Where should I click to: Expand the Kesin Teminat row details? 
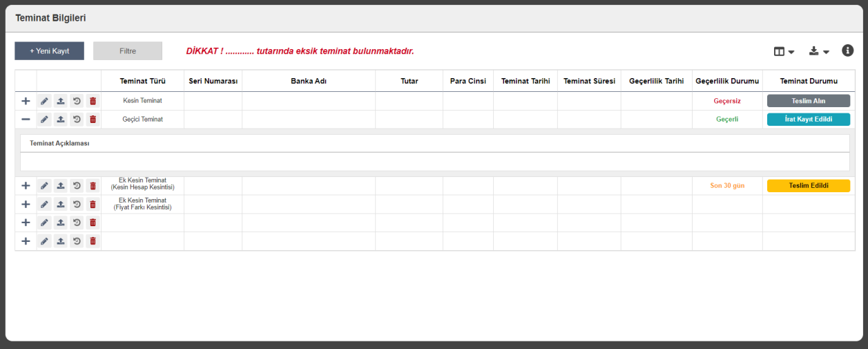tap(26, 101)
